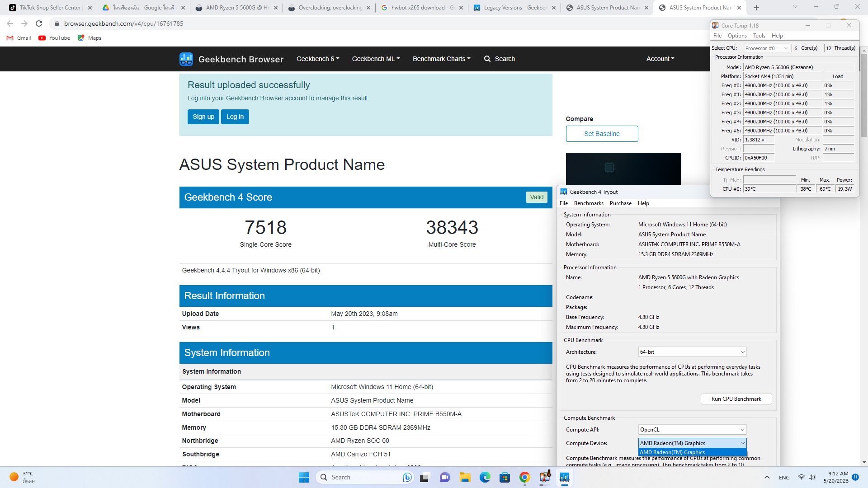The image size is (868, 488).
Task: Click the browser address bar URL
Action: [123, 23]
